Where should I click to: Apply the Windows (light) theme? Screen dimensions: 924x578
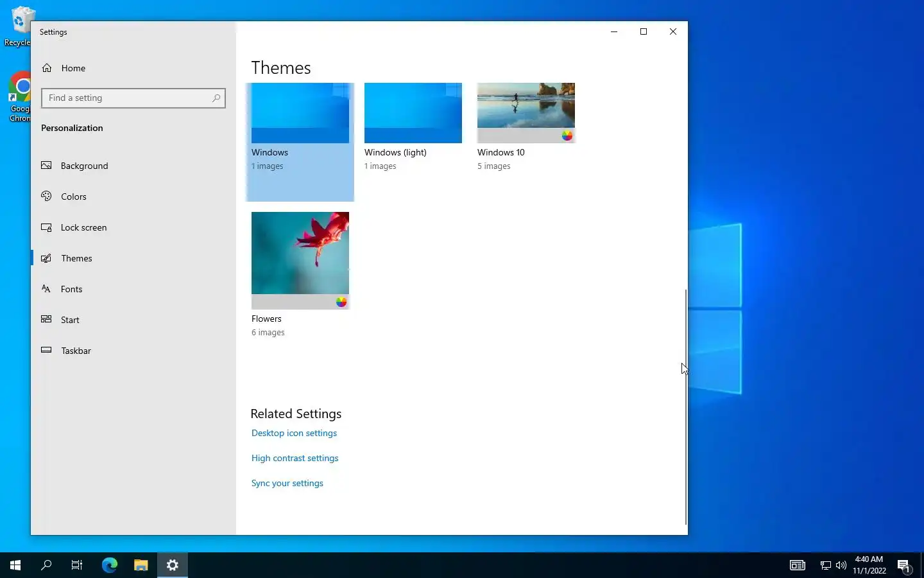413,113
